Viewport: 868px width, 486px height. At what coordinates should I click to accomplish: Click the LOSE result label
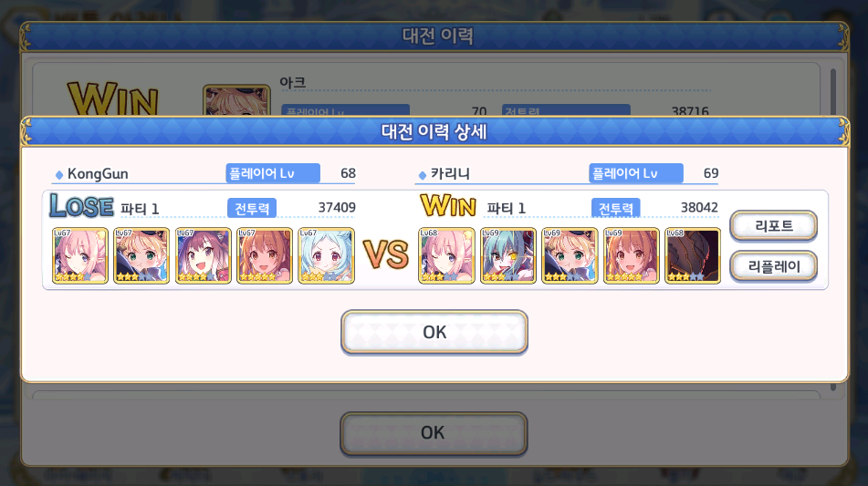81,206
